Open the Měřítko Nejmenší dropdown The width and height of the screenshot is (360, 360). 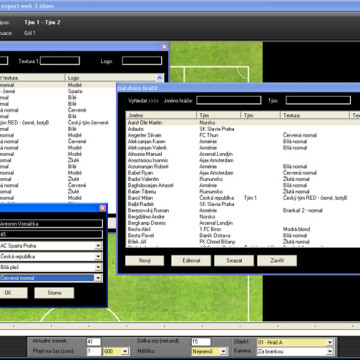223,351
